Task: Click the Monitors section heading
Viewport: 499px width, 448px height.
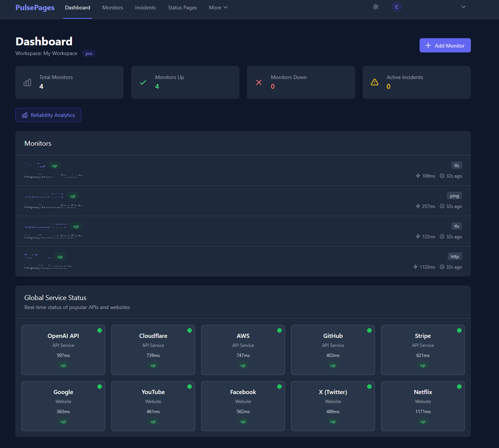Action: pyautogui.click(x=38, y=143)
